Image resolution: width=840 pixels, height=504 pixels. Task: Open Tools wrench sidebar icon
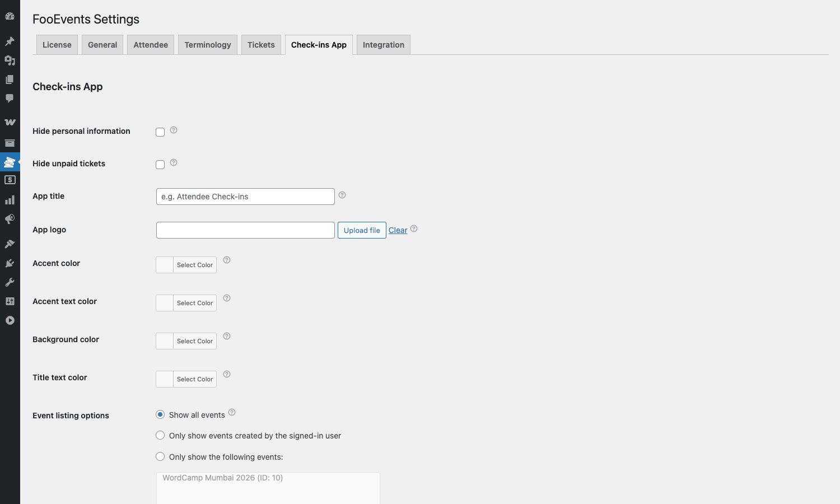[10, 282]
